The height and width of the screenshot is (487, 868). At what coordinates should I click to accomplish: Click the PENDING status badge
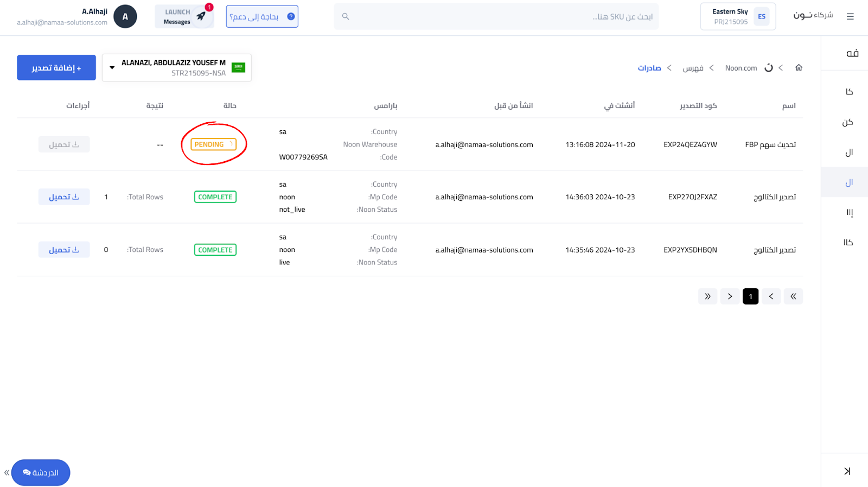click(x=214, y=144)
